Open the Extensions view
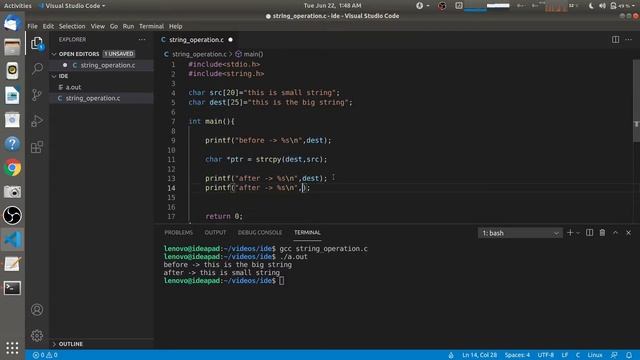The image size is (640, 360). (37, 147)
